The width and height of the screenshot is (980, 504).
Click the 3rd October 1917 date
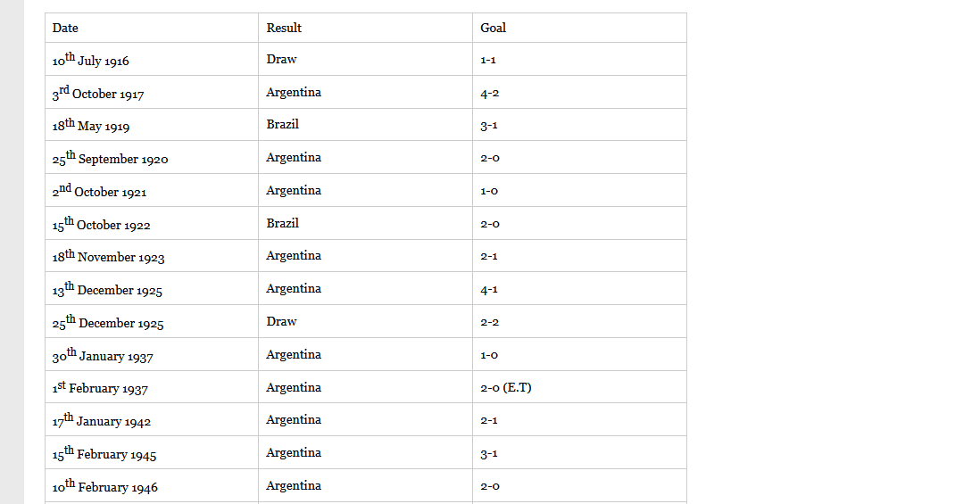[98, 94]
